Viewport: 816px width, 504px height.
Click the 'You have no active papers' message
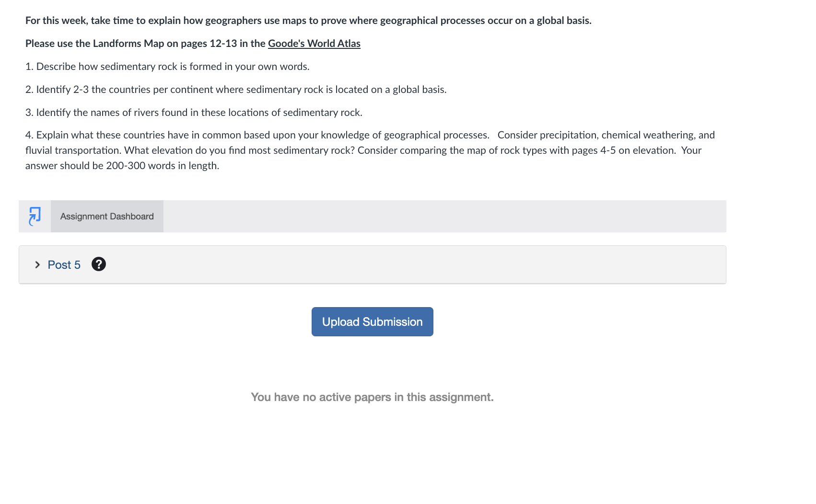click(372, 397)
